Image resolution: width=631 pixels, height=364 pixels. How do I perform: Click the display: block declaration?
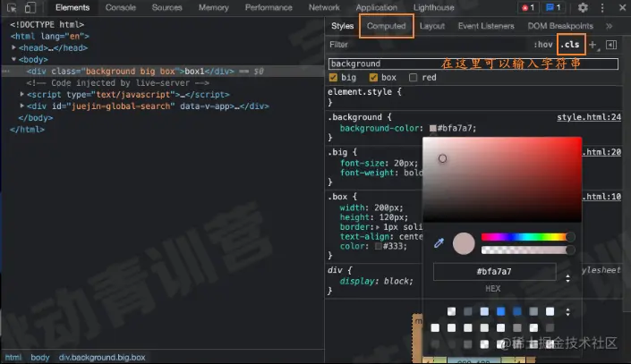pos(376,281)
